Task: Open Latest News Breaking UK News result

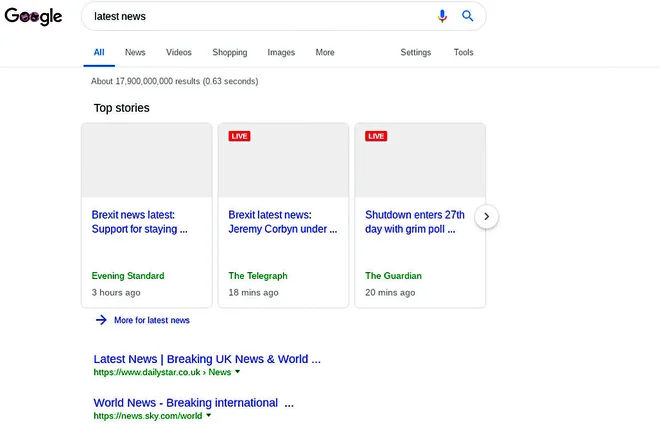Action: [207, 359]
